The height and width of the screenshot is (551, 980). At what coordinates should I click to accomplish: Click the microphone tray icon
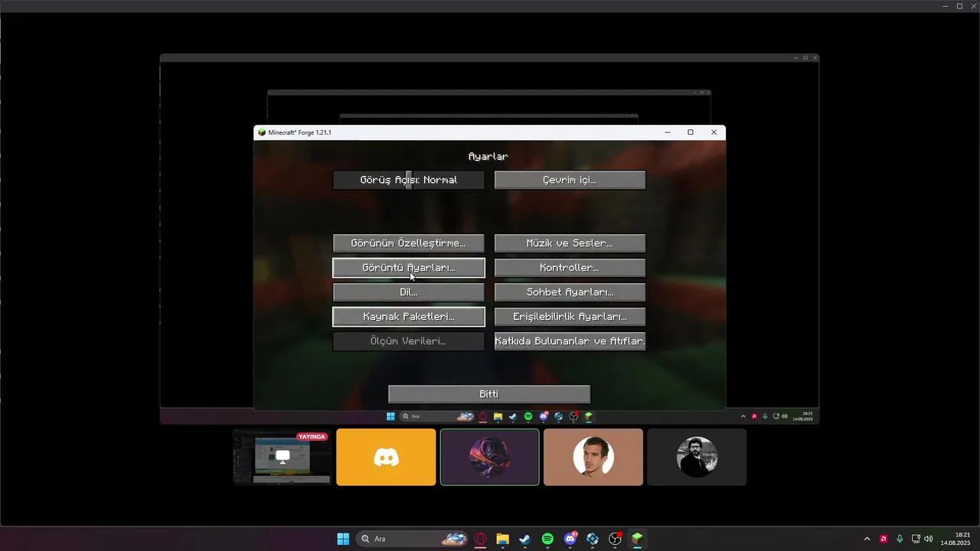[900, 539]
